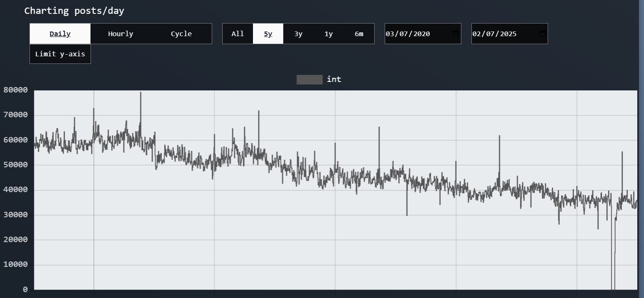Click the 40000 y-axis label
The height and width of the screenshot is (298, 644).
tap(16, 190)
